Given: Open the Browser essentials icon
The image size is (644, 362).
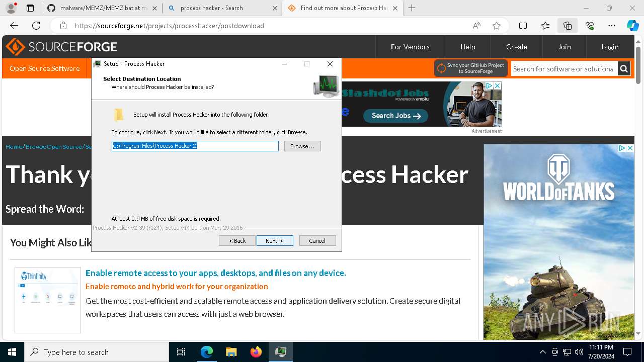Looking at the screenshot, I should [590, 26].
